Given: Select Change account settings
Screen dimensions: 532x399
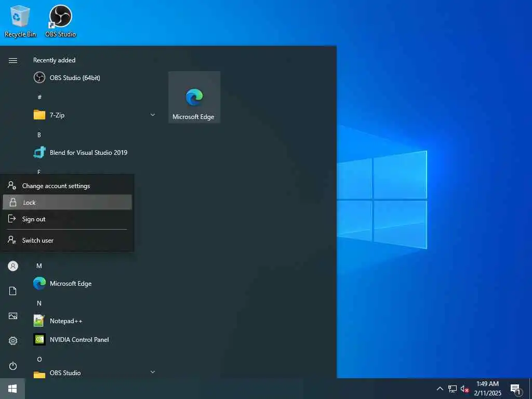Looking at the screenshot, I should [x=67, y=186].
